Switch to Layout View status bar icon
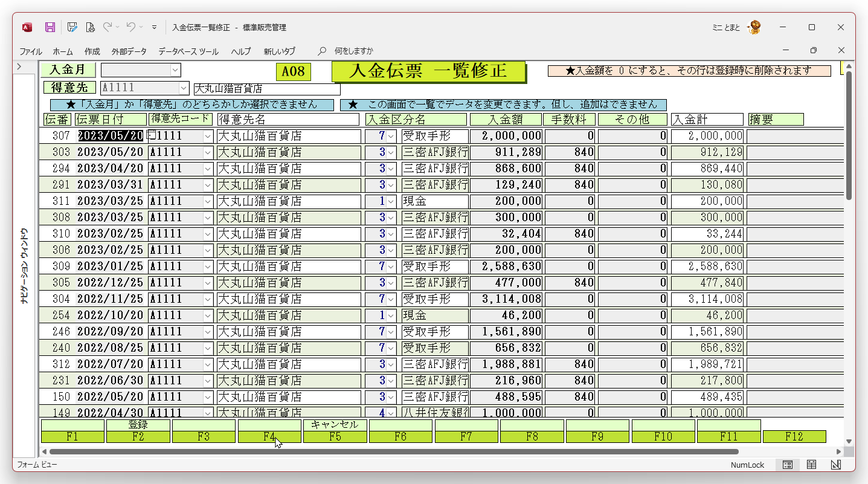This screenshot has width=868, height=484. [x=812, y=465]
